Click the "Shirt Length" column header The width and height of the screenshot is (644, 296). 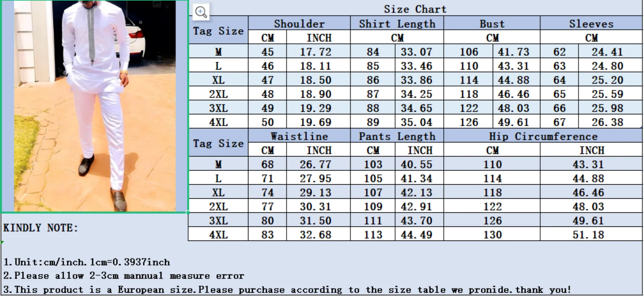tap(397, 24)
